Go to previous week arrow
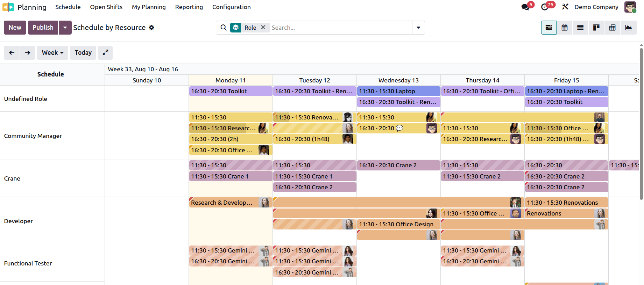This screenshot has width=644, height=285. (x=12, y=53)
